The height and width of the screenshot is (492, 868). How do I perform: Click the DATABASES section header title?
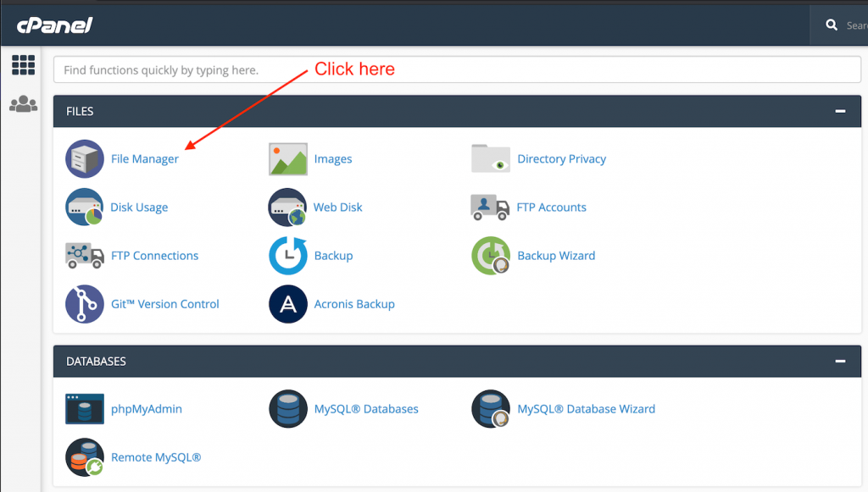[x=96, y=361]
